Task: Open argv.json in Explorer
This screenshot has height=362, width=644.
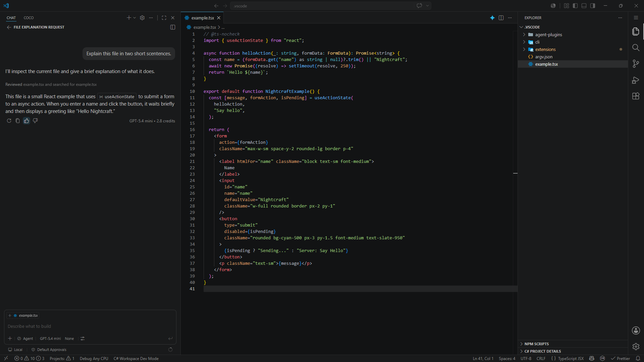Action: pyautogui.click(x=573, y=57)
